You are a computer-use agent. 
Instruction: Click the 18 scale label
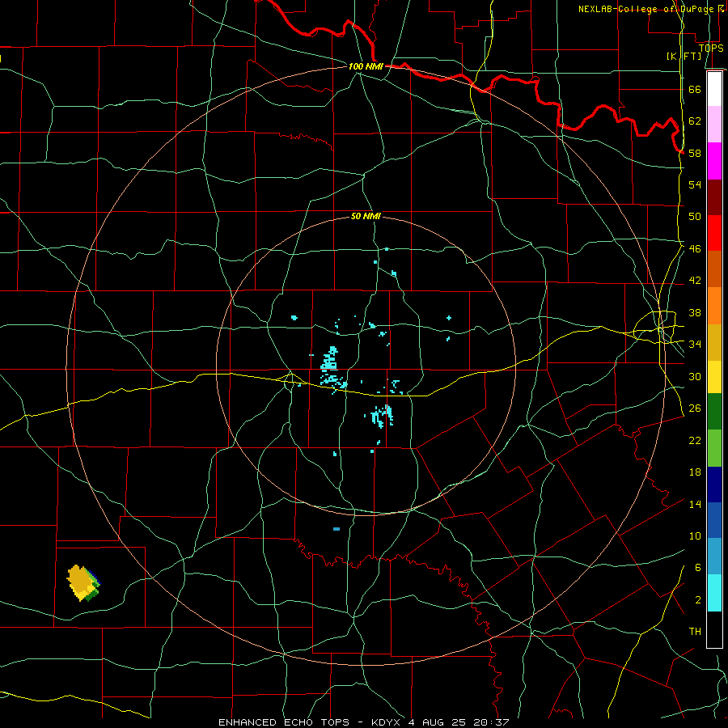(x=695, y=472)
